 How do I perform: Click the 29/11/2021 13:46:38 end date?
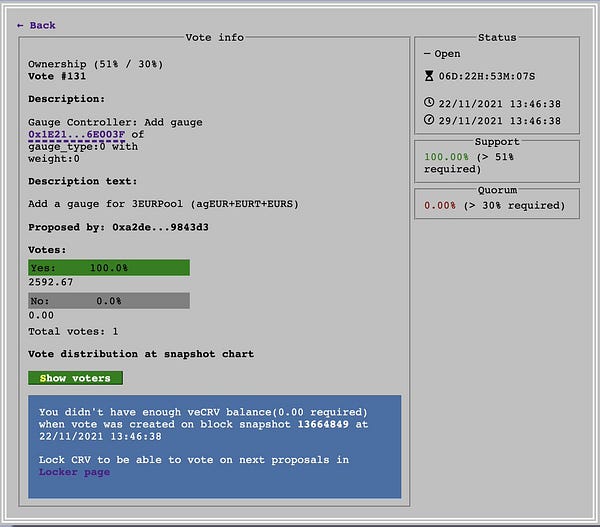pyautogui.click(x=499, y=121)
